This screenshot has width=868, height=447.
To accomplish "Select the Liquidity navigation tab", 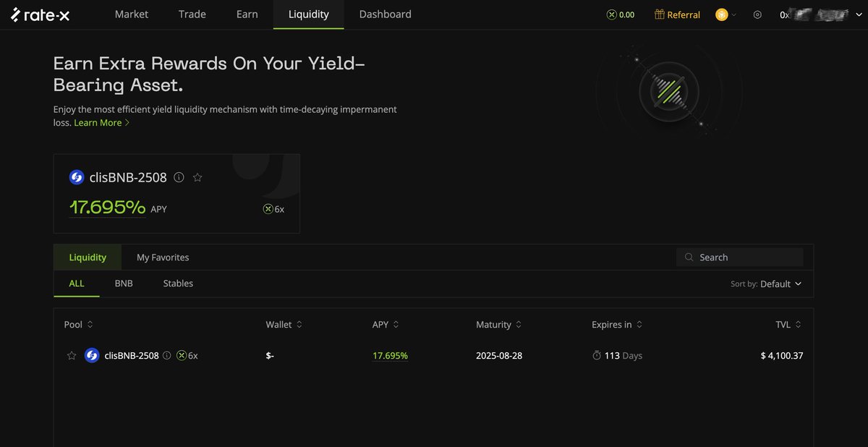I will [x=309, y=14].
